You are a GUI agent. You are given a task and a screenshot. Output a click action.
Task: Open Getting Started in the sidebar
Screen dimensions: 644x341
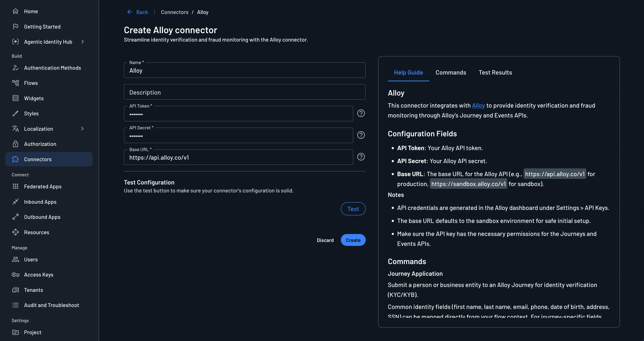49,26
